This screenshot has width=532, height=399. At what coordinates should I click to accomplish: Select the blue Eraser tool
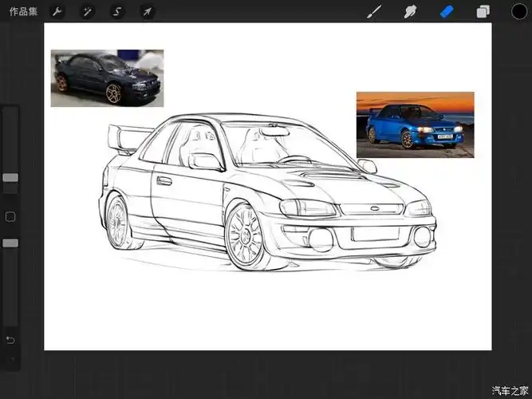(447, 11)
